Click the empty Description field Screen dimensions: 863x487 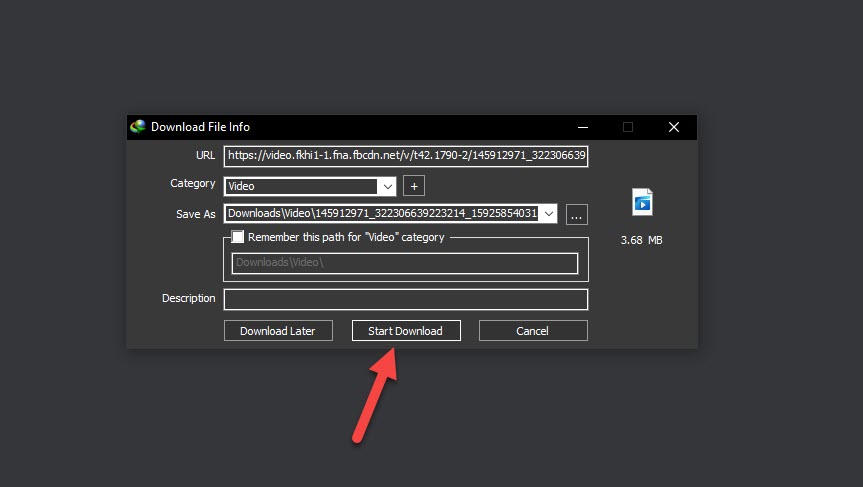405,299
